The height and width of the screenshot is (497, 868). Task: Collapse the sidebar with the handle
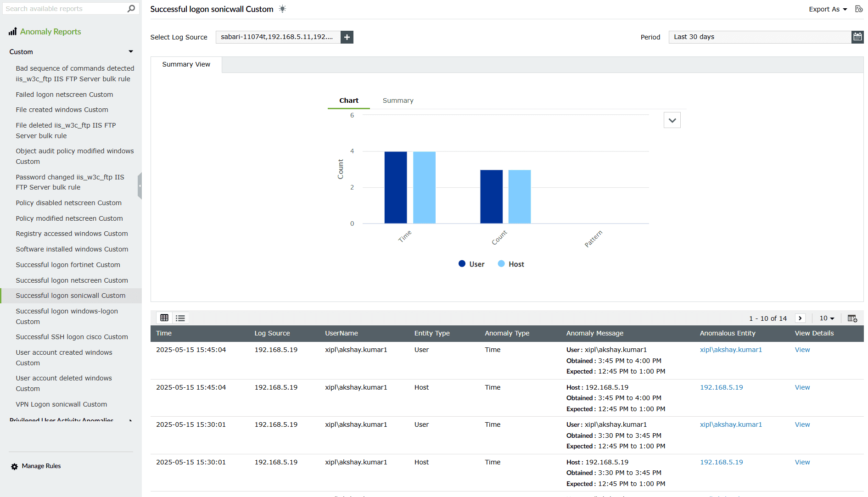click(x=140, y=186)
